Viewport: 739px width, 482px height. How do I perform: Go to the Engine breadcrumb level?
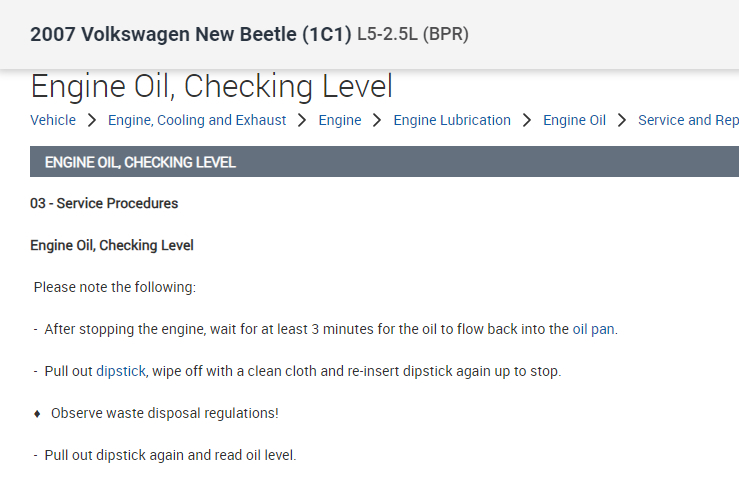[x=340, y=120]
